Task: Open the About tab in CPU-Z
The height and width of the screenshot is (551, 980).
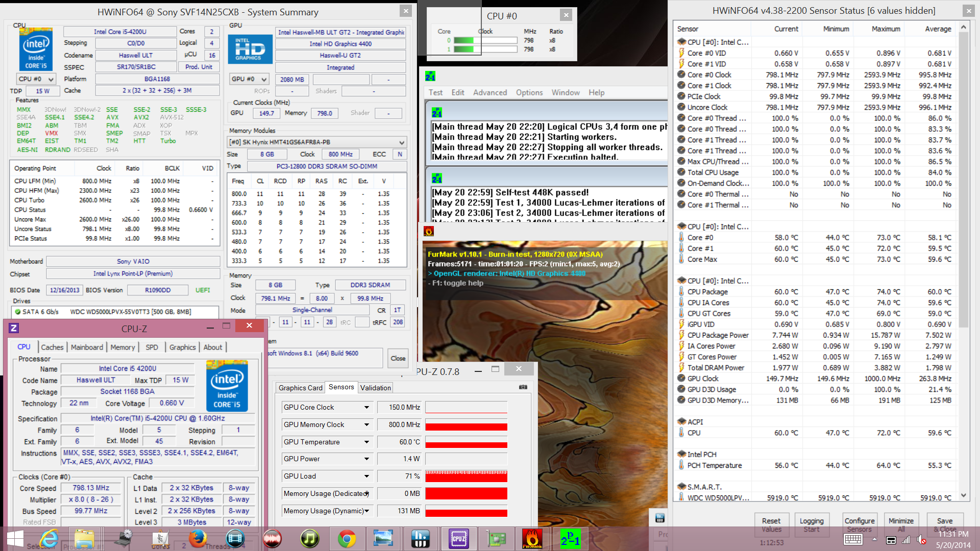Action: pyautogui.click(x=213, y=347)
